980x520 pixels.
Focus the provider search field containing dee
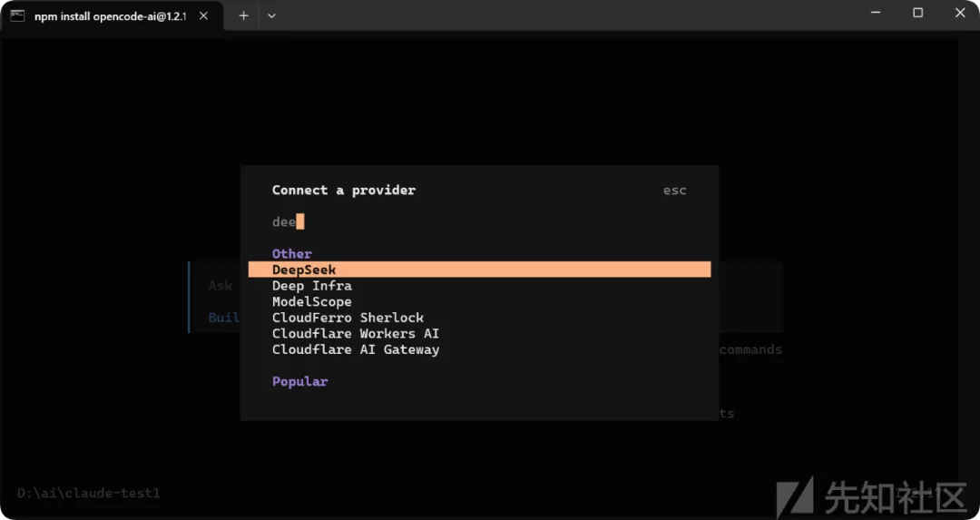tap(479, 221)
